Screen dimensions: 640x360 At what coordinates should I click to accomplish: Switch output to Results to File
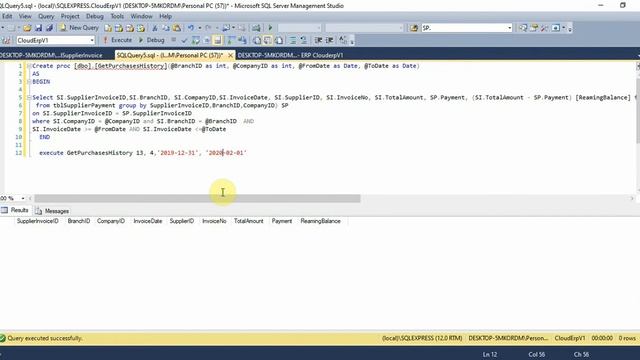point(279,40)
